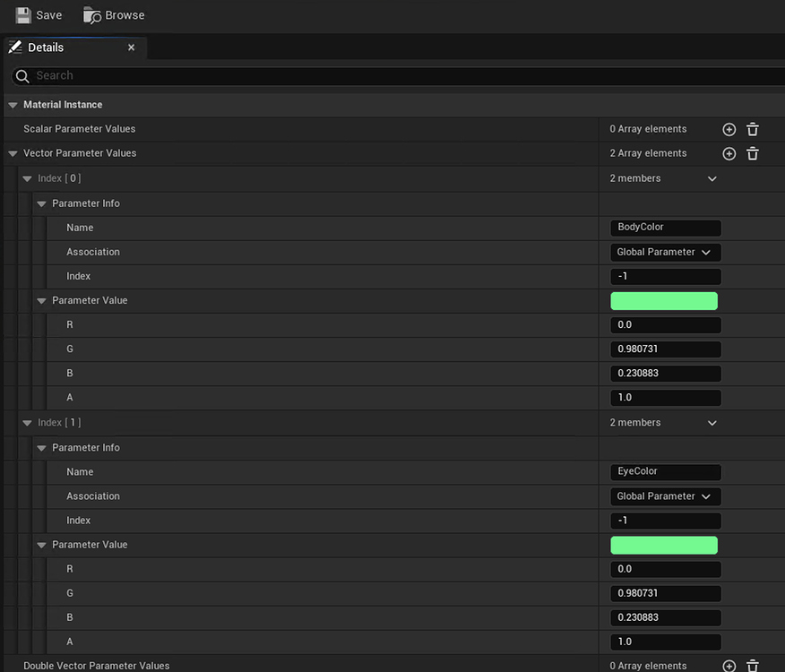The height and width of the screenshot is (672, 785).
Task: Collapse the Index [1] entry
Action: [27, 422]
